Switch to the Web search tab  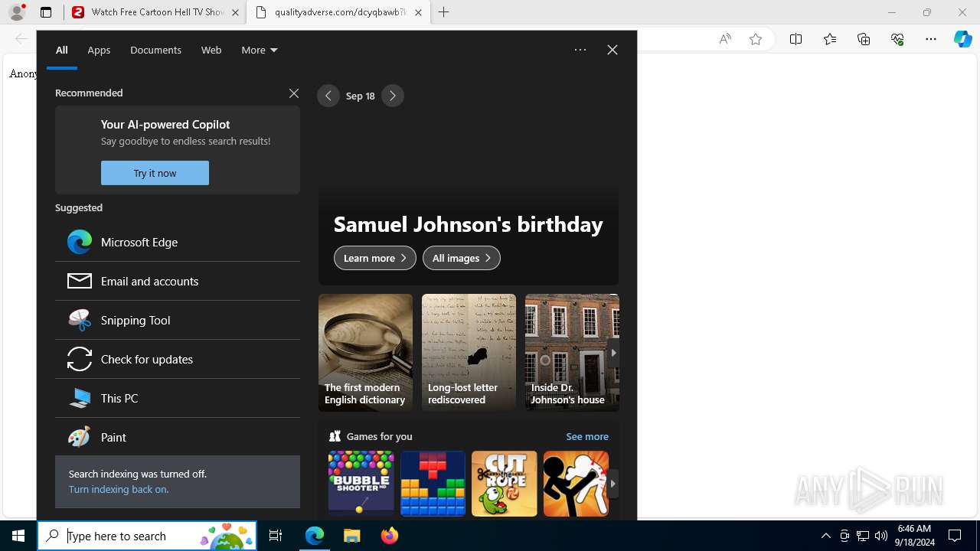(x=211, y=50)
